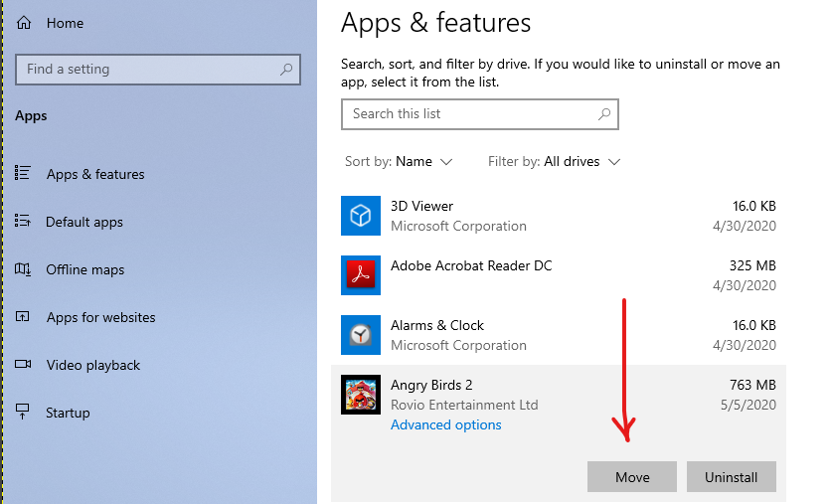Click the Apps & features list icon

click(23, 173)
